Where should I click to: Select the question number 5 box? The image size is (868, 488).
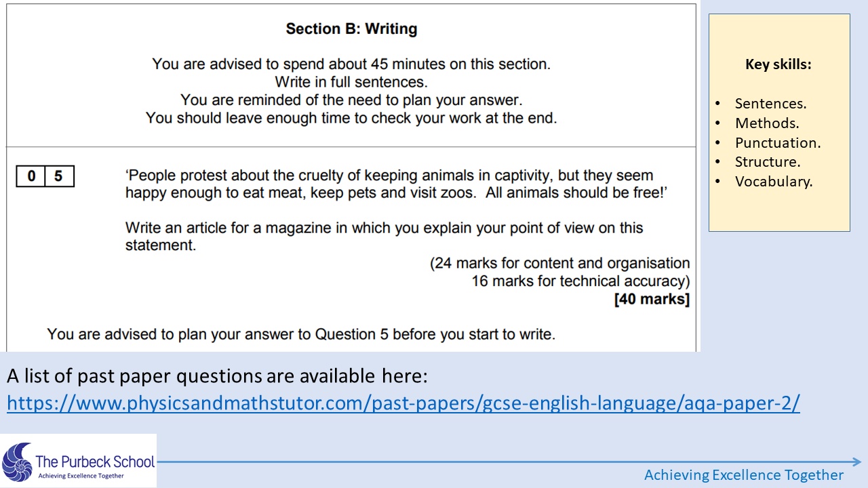[x=59, y=176]
